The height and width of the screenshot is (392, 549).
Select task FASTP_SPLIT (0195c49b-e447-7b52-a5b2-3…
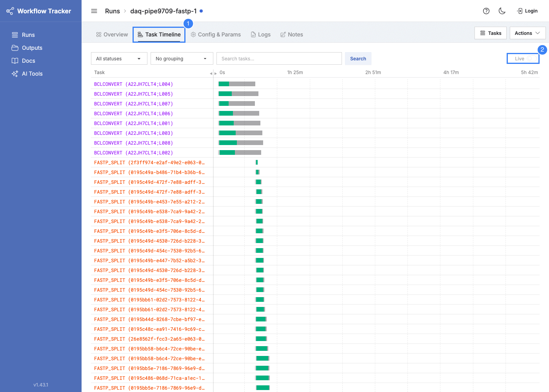[x=149, y=261]
